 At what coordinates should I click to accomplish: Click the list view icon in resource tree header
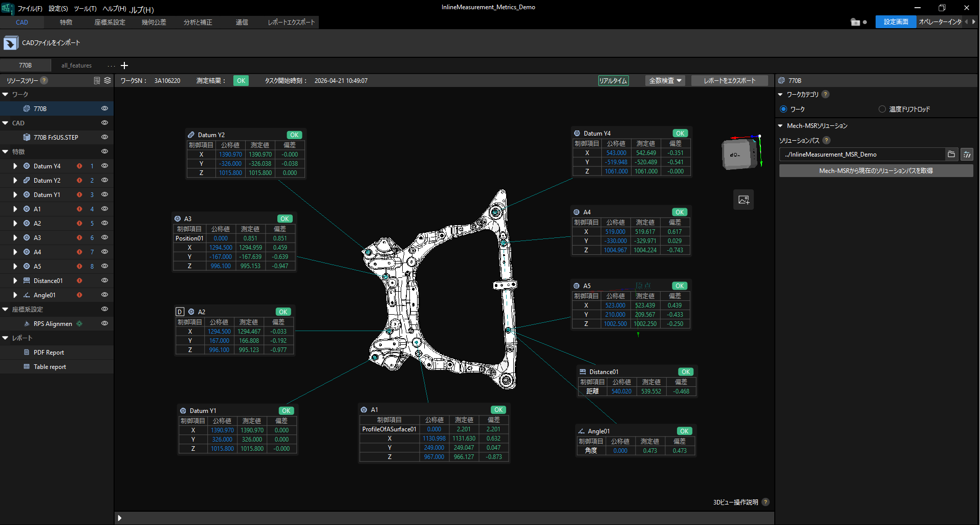tap(97, 80)
